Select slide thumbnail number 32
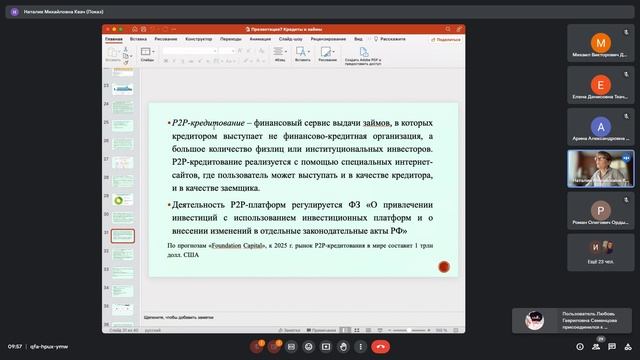The width and height of the screenshot is (640, 360). tap(123, 254)
